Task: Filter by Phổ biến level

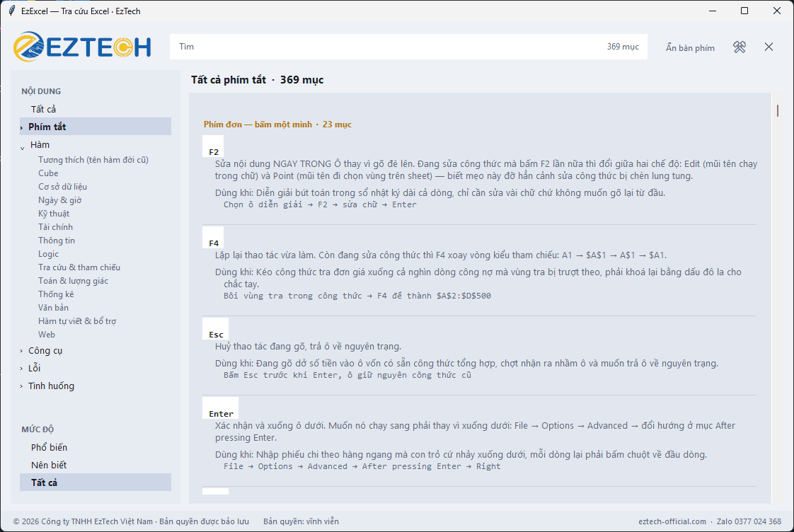Action: (49, 448)
